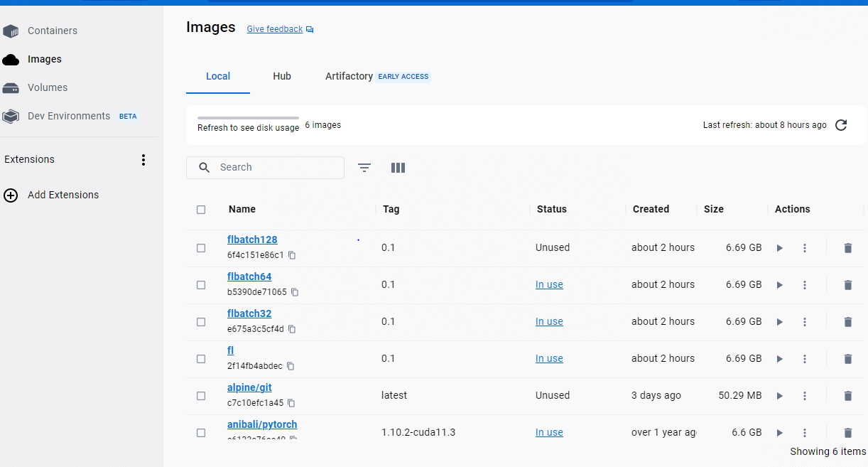Tick the checkbox for the flbatch128 image
Viewport: 868px width, 467px height.
click(x=201, y=248)
